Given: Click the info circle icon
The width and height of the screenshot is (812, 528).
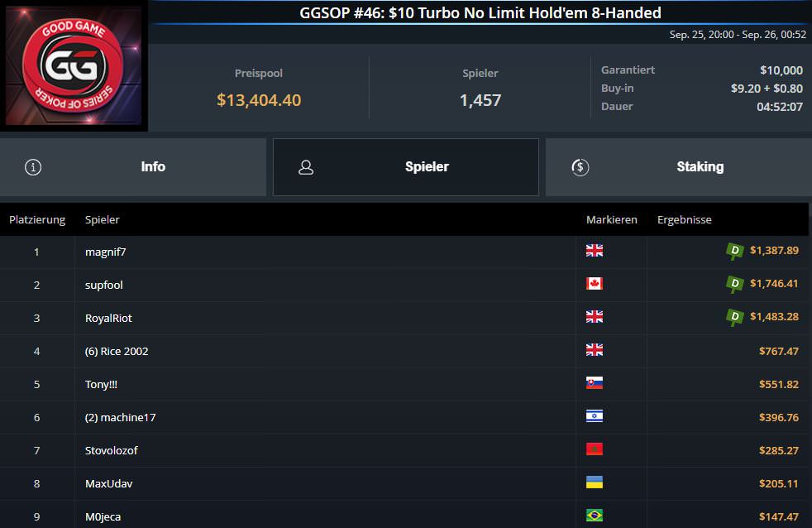Looking at the screenshot, I should pos(33,167).
